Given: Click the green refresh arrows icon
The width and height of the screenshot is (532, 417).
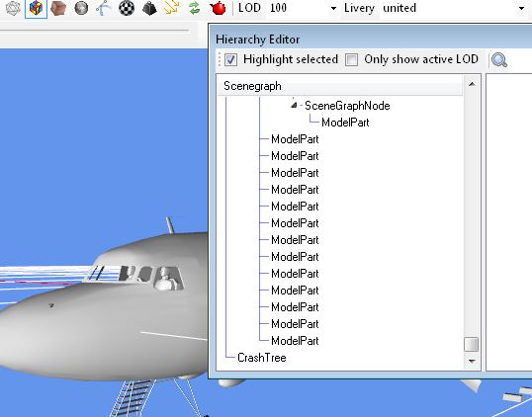Looking at the screenshot, I should click(x=195, y=8).
